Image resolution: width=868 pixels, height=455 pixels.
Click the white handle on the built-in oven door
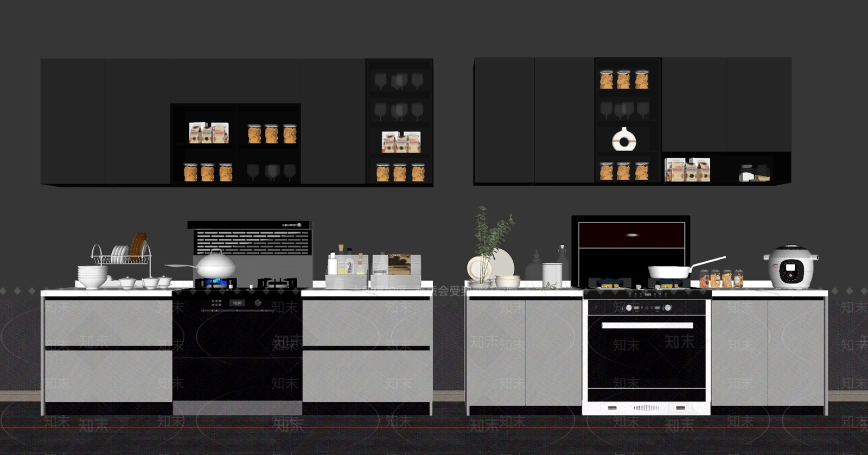click(x=647, y=325)
